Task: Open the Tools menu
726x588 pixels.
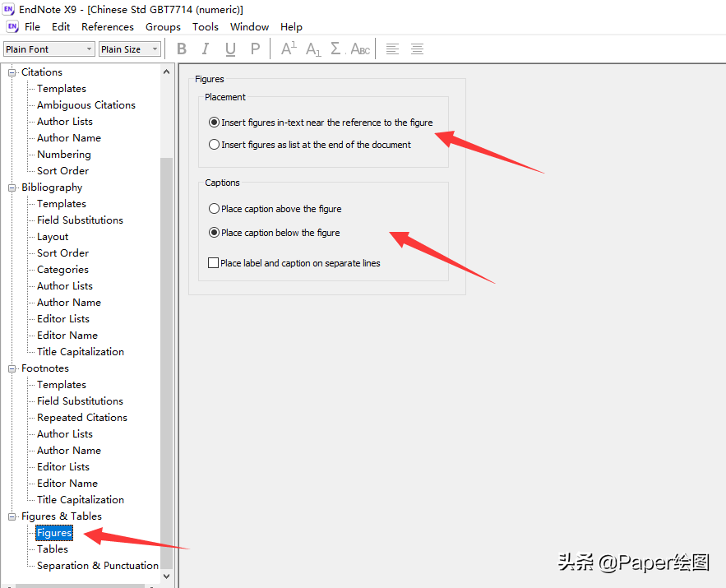Action: 205,27
